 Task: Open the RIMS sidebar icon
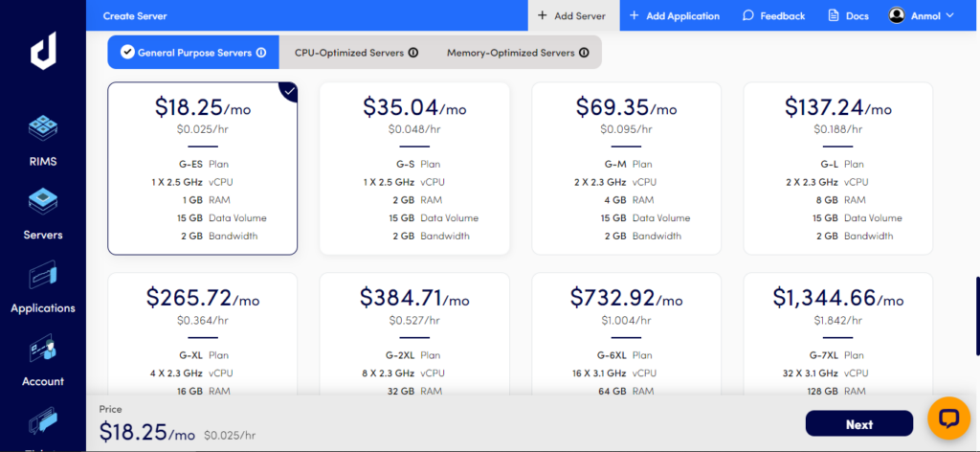point(43,127)
